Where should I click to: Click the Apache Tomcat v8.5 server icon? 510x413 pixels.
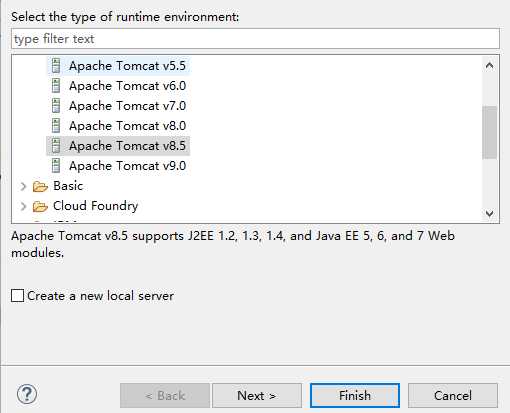[56, 146]
